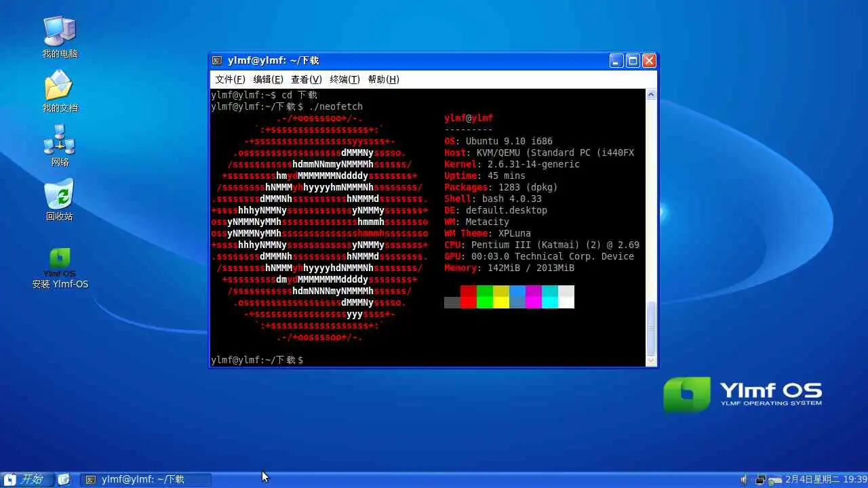Click the './neofetch' command text
The image size is (868, 488).
click(x=336, y=106)
